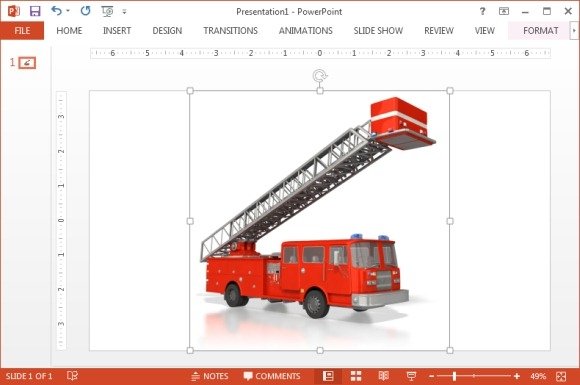Click the zoom in plus button

pos(517,376)
